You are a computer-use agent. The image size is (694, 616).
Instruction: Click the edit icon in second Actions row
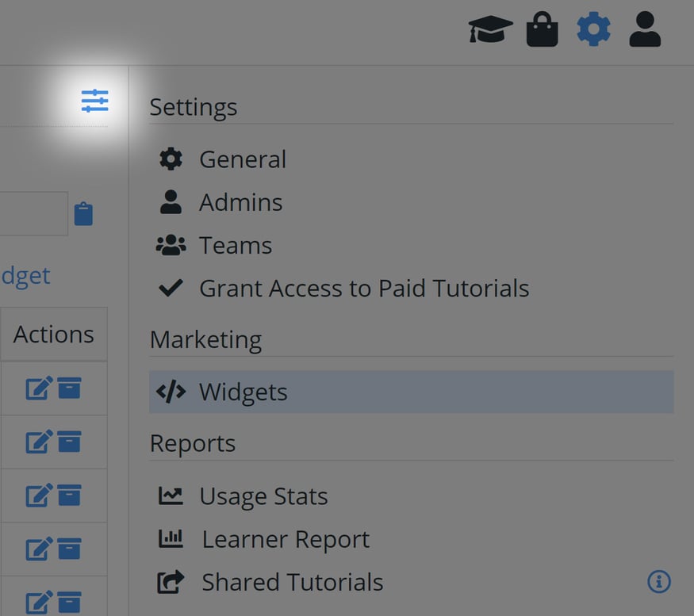[39, 442]
